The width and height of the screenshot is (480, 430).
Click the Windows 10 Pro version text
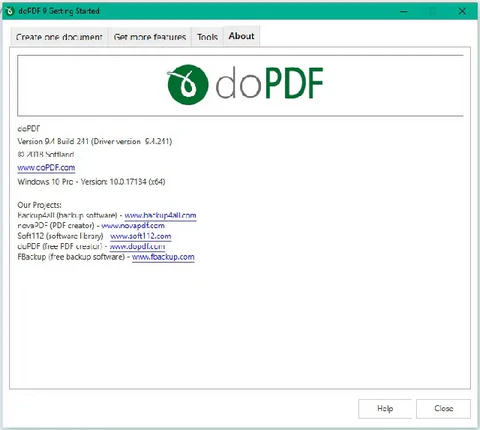coord(91,182)
